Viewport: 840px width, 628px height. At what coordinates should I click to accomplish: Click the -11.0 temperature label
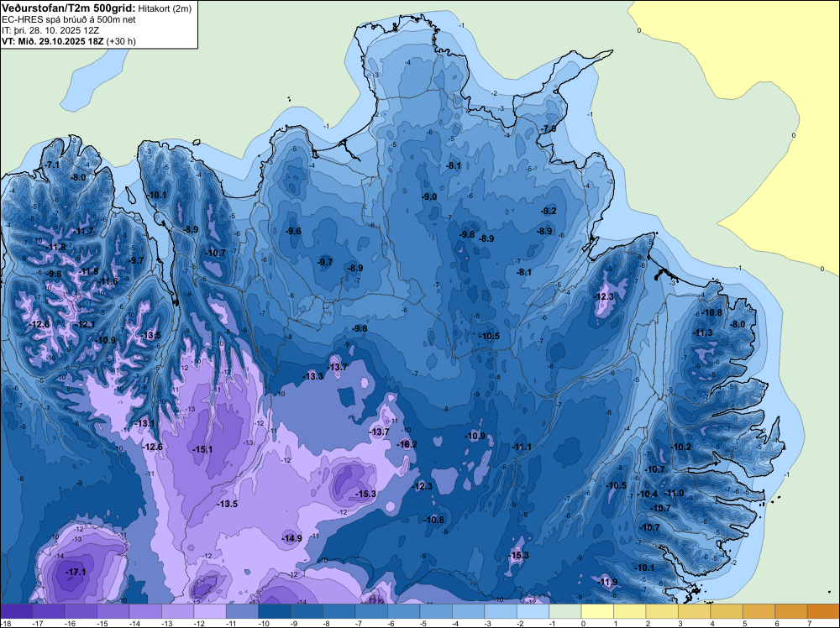(674, 493)
